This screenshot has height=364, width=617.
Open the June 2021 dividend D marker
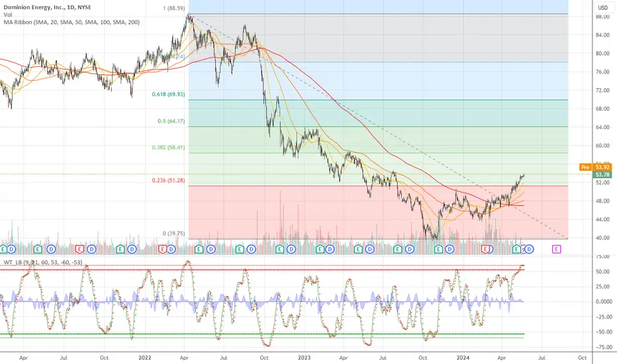pos(51,249)
